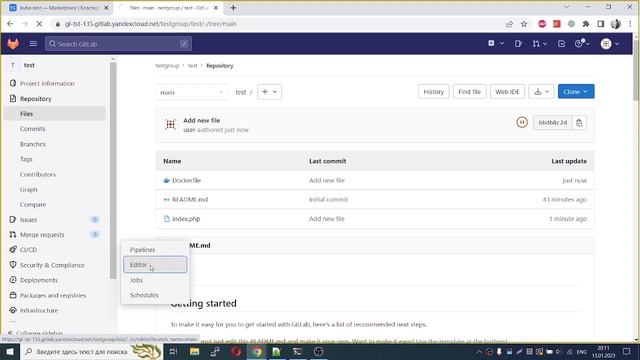Click the Windows taskbar search box
Viewport: 640px width, 360px height.
(91, 351)
